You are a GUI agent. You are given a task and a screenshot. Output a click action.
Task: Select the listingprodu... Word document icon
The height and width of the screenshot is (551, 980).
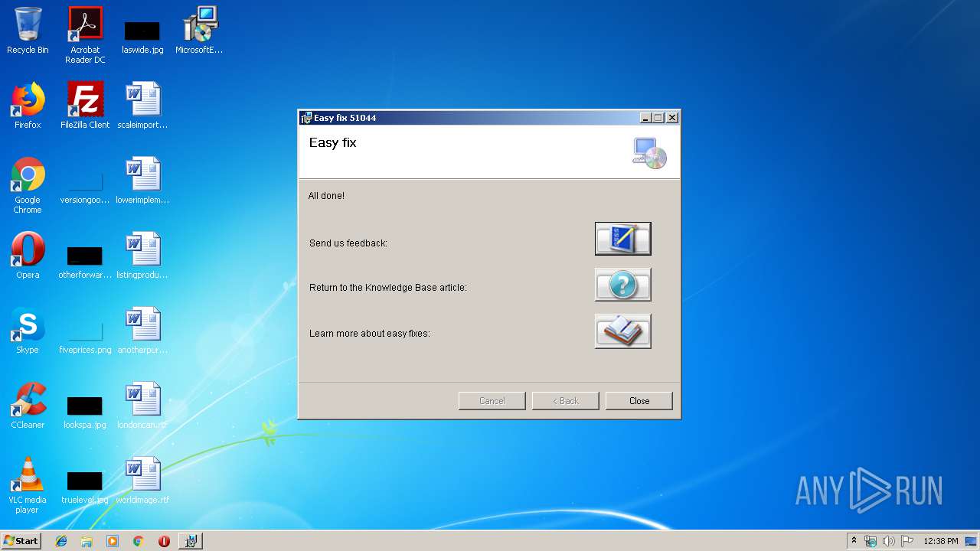142,256
